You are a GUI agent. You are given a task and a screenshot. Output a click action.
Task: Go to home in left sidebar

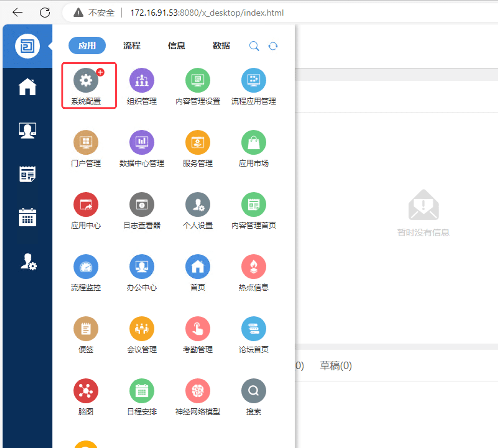(27, 87)
